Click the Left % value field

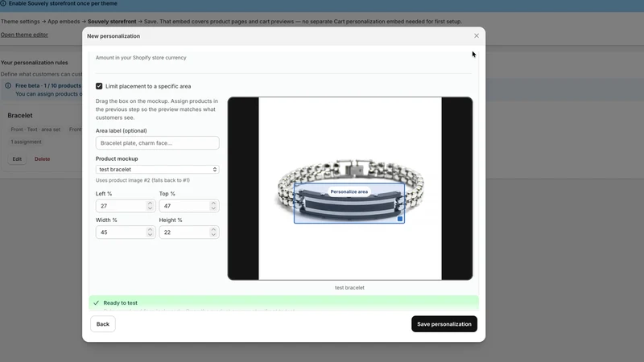pos(121,206)
